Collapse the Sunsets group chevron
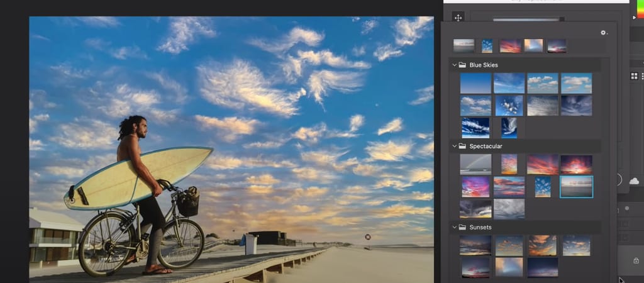Viewport: 644px width, 283px height. pyautogui.click(x=453, y=227)
